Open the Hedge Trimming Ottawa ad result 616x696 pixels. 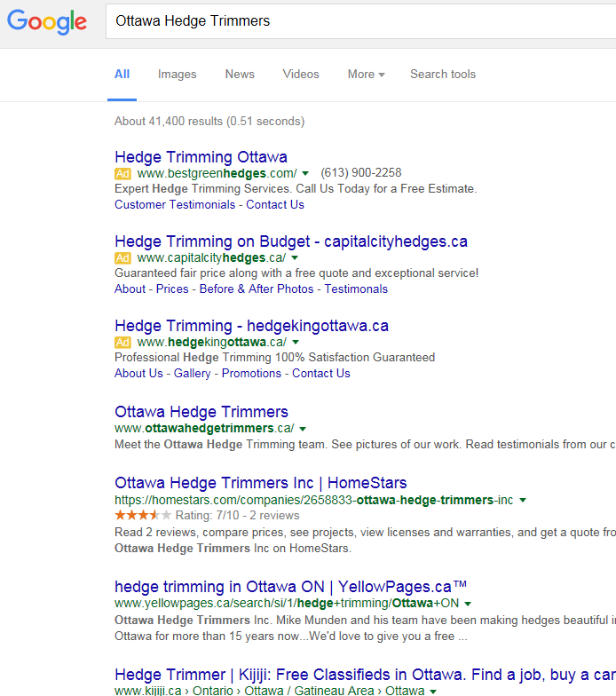point(201,157)
